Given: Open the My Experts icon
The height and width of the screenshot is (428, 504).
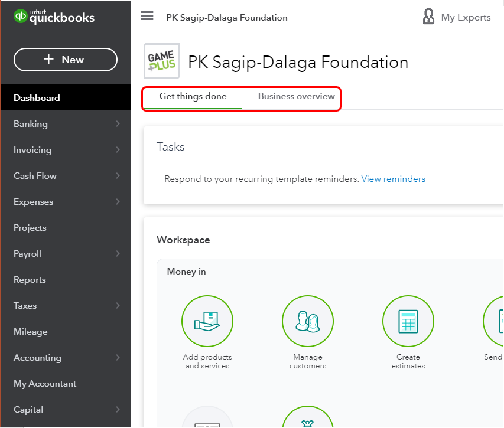Looking at the screenshot, I should [x=429, y=17].
